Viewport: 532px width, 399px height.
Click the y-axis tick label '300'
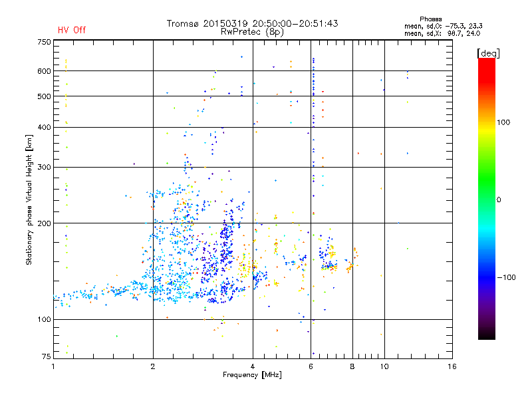pyautogui.click(x=44, y=168)
